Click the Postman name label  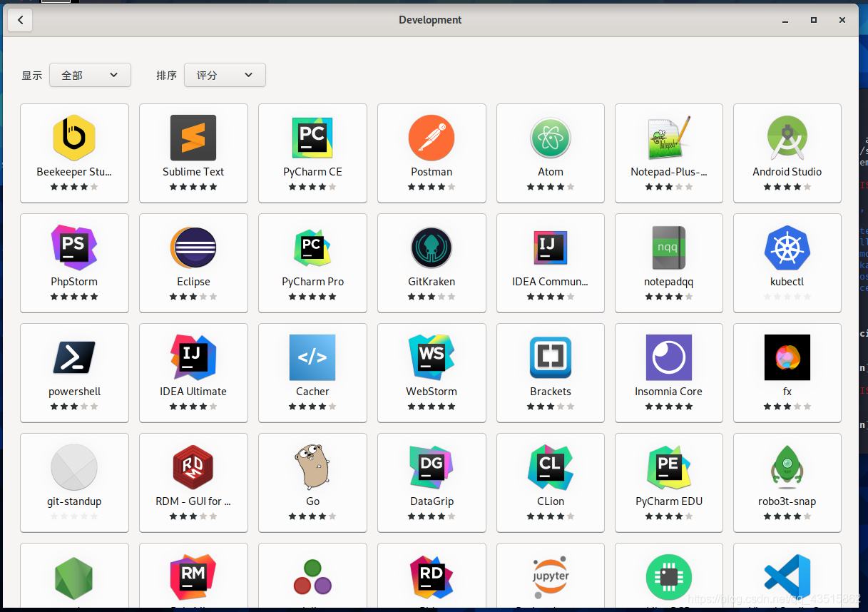click(x=432, y=172)
